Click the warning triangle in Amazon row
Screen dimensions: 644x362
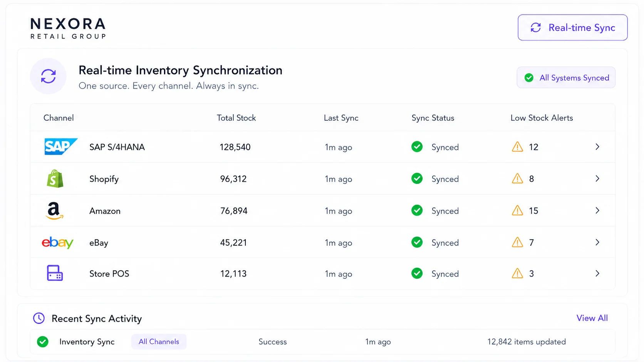tap(517, 210)
